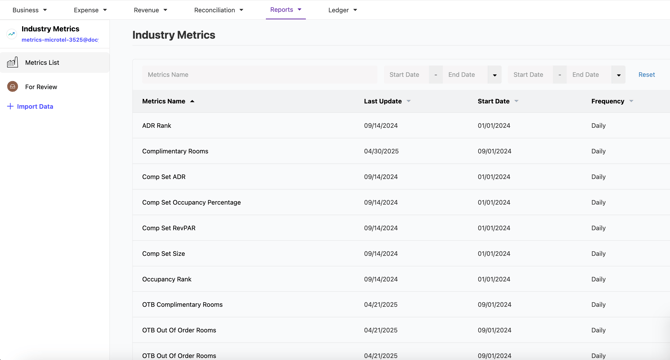Click the Frequency column sort arrow
670x360 pixels.
[631, 101]
